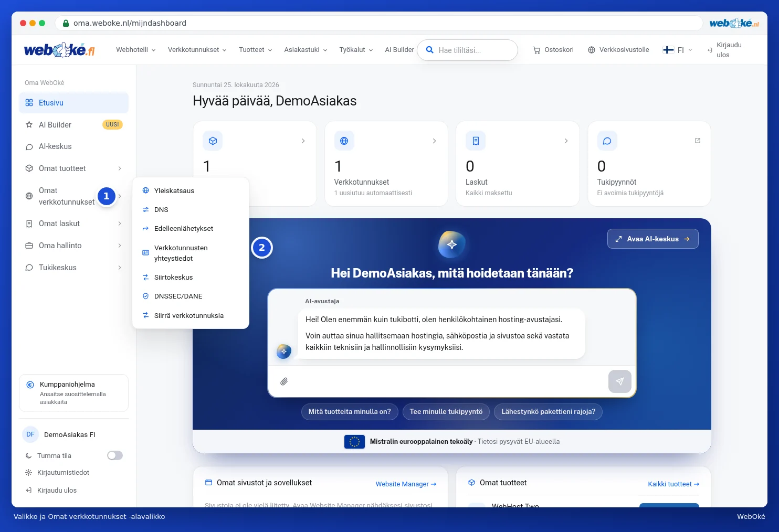
Task: Click the WebOké.fi logo in header
Action: [x=59, y=50]
